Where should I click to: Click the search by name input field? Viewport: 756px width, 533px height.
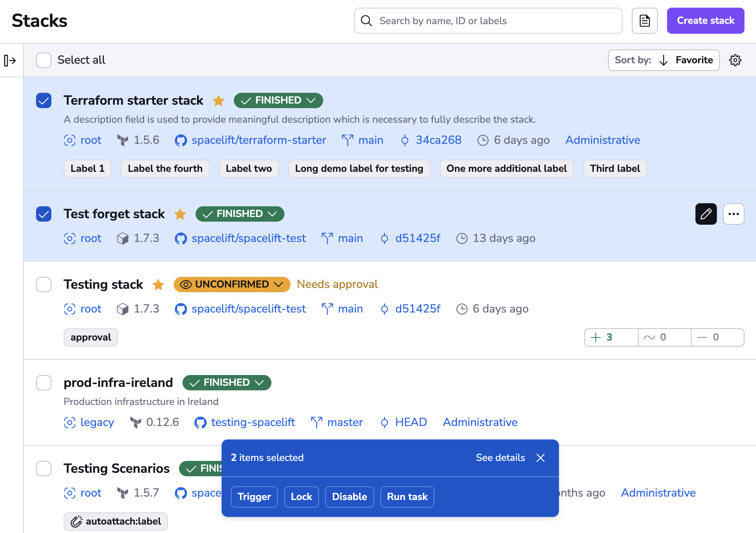pos(488,21)
